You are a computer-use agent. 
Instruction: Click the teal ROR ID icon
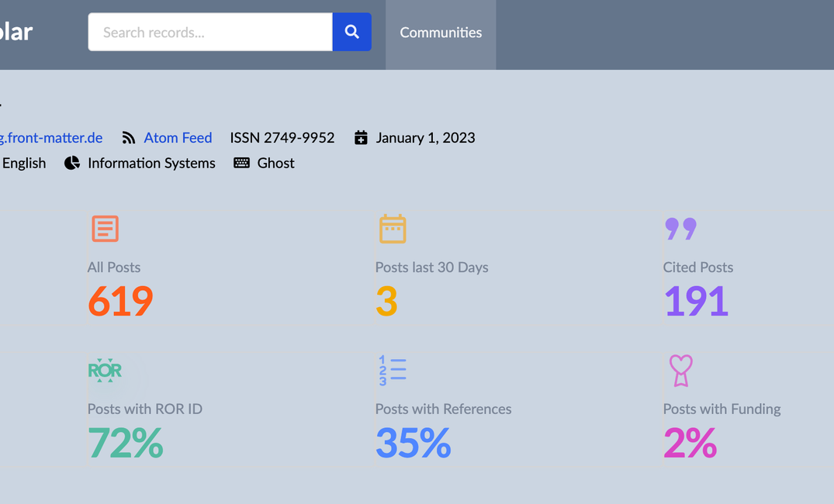[106, 371]
